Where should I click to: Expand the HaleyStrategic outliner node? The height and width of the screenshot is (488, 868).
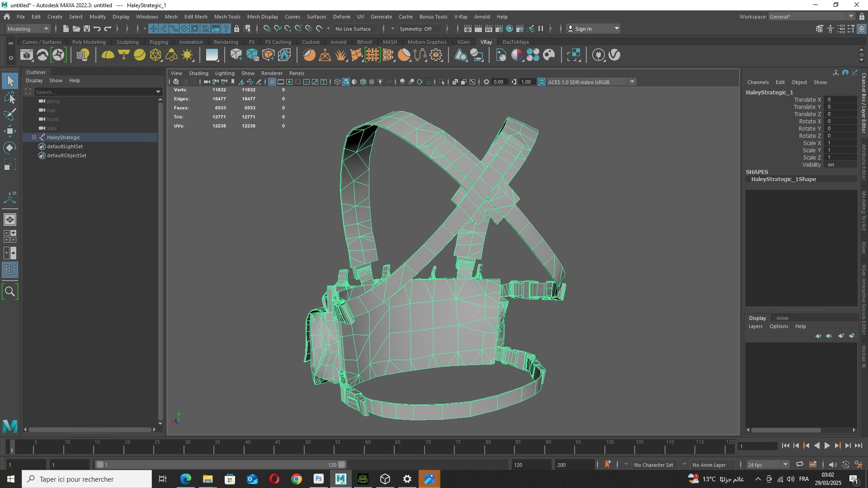pyautogui.click(x=34, y=137)
